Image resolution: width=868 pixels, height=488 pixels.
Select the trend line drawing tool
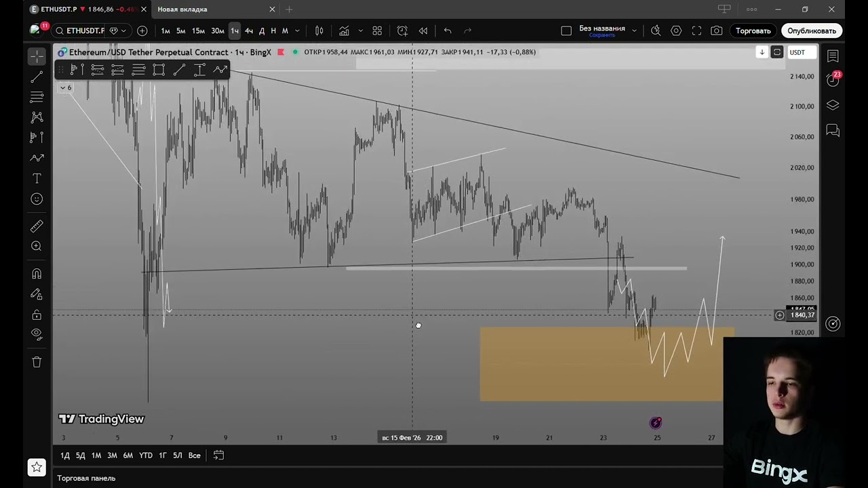pos(37,77)
